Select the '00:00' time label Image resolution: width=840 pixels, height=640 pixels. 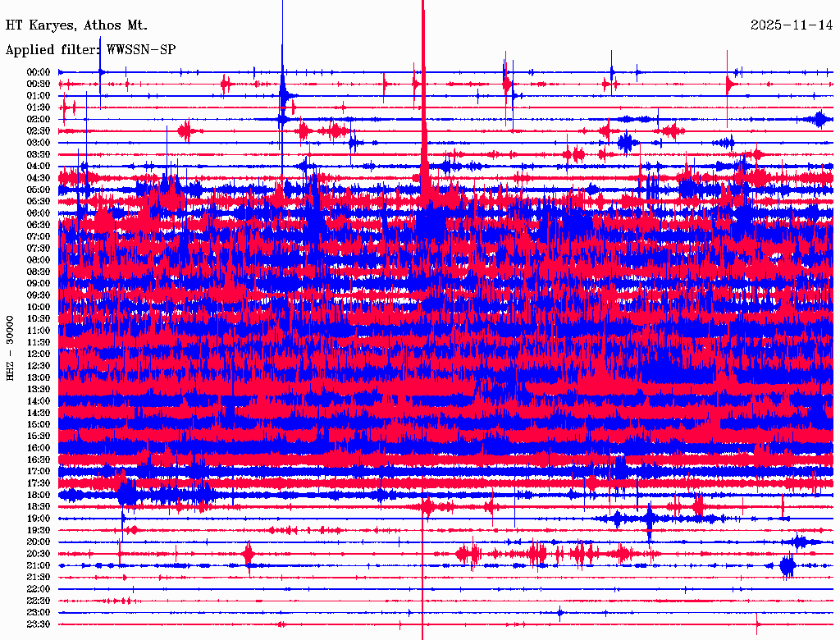click(x=39, y=72)
